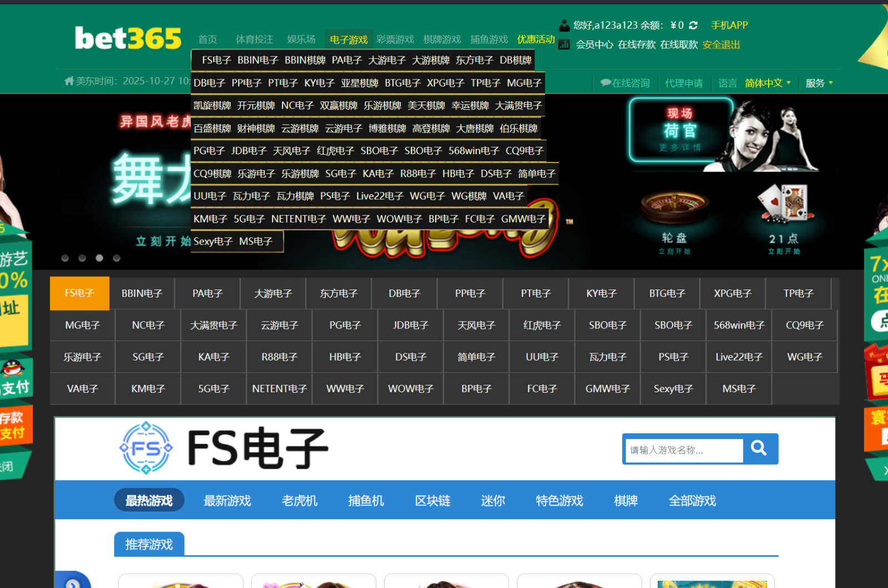This screenshot has width=888, height=588.
Task: Click the 安全退出 logout link
Action: click(721, 45)
